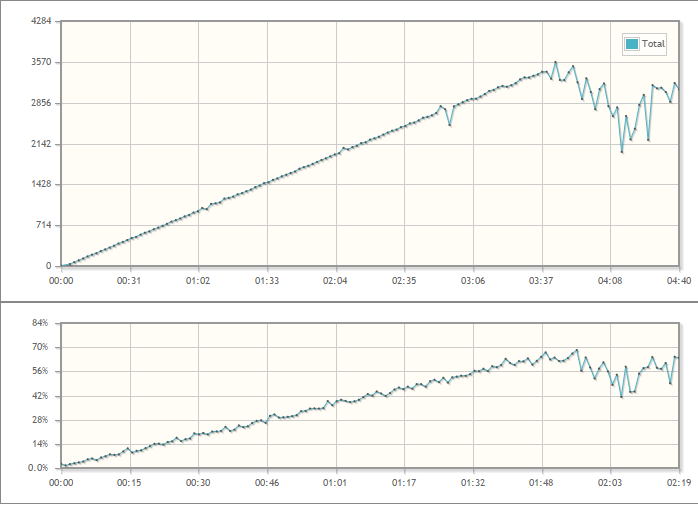Select the 00:46 label on bottom x-axis
Viewport: 698px width, 505px height.
pos(267,483)
